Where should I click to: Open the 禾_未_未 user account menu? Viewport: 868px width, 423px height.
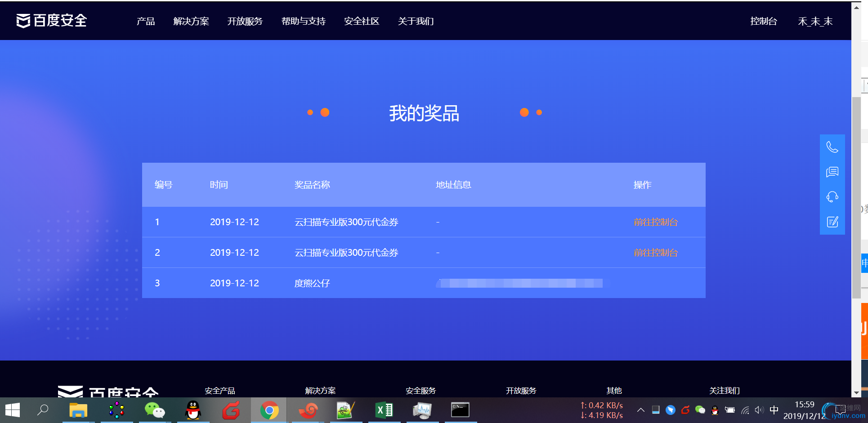point(815,21)
